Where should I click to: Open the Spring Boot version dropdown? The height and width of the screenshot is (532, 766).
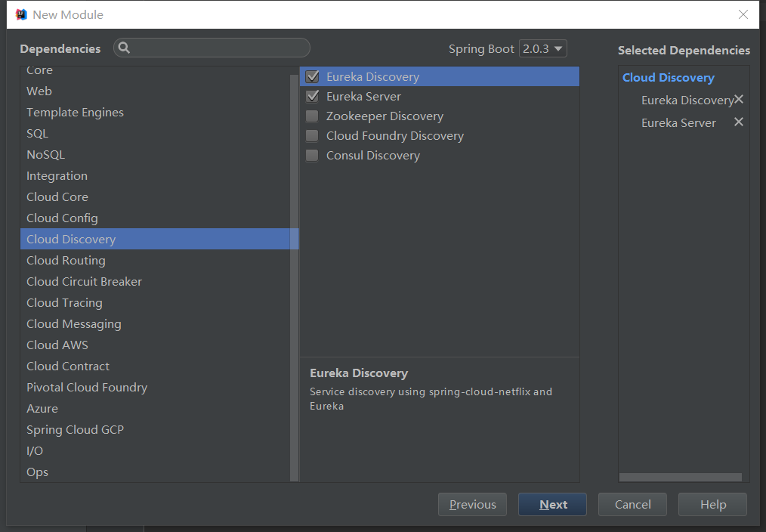tap(542, 49)
